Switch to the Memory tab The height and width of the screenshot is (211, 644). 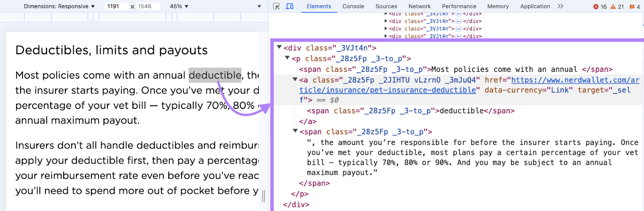[498, 6]
